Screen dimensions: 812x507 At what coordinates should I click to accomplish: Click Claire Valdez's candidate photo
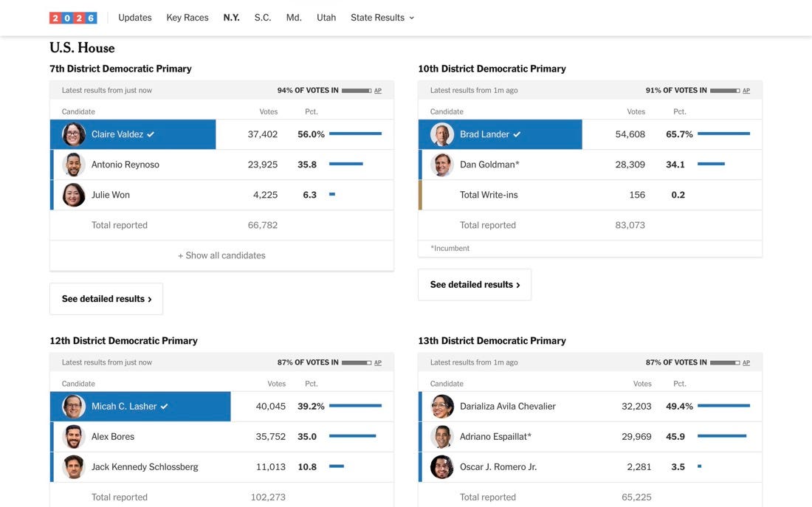coord(74,134)
